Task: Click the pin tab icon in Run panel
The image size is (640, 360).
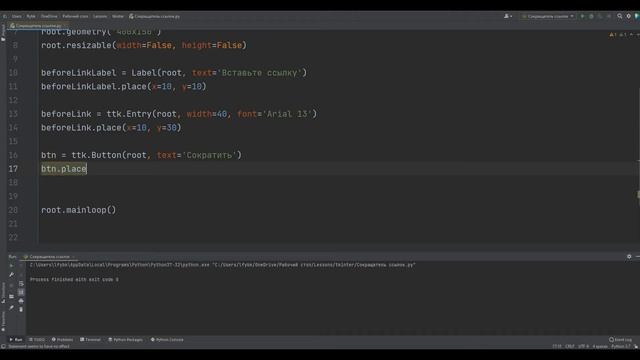Action: 11,308
